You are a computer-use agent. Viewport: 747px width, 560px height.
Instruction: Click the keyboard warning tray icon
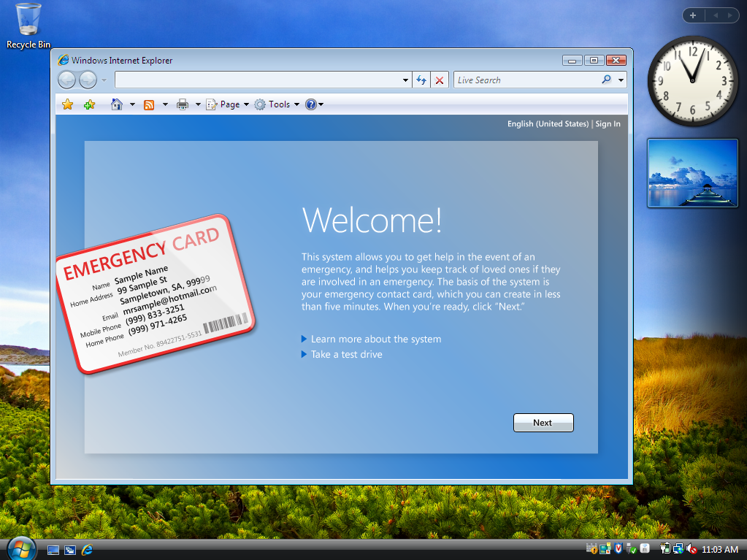tap(591, 548)
